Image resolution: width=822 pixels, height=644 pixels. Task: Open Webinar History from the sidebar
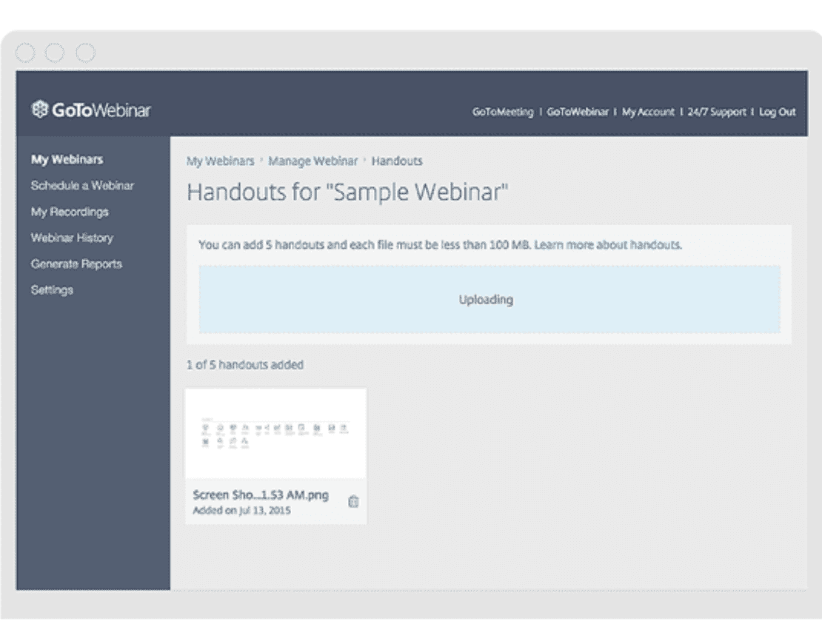click(x=72, y=238)
